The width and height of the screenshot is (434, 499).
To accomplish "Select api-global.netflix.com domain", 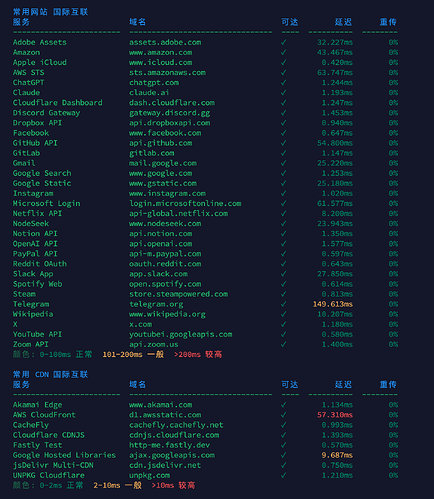I will pyautogui.click(x=179, y=213).
